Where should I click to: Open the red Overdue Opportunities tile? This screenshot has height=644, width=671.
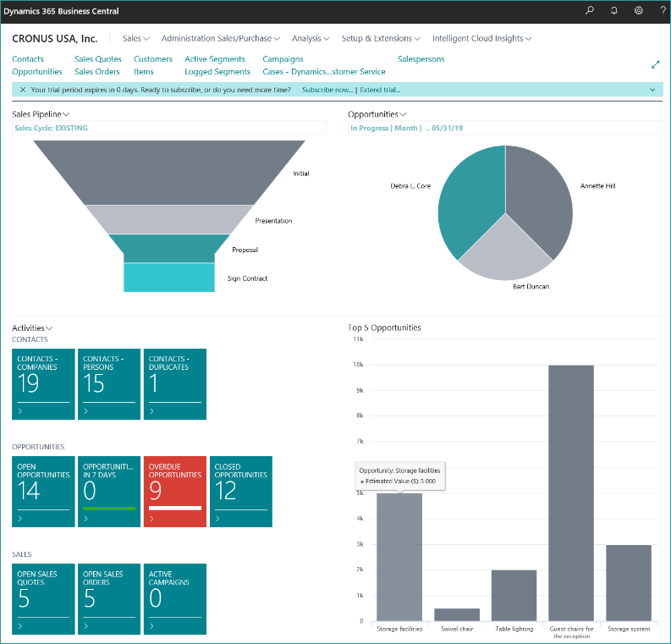click(175, 491)
